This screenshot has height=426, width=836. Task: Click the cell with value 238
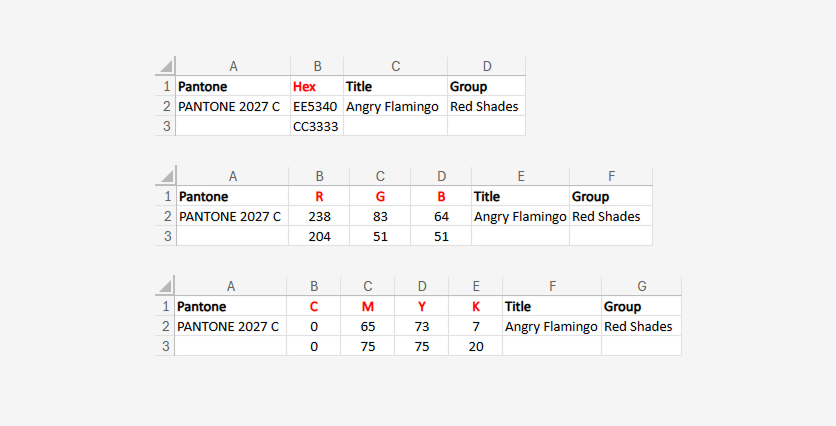319,216
